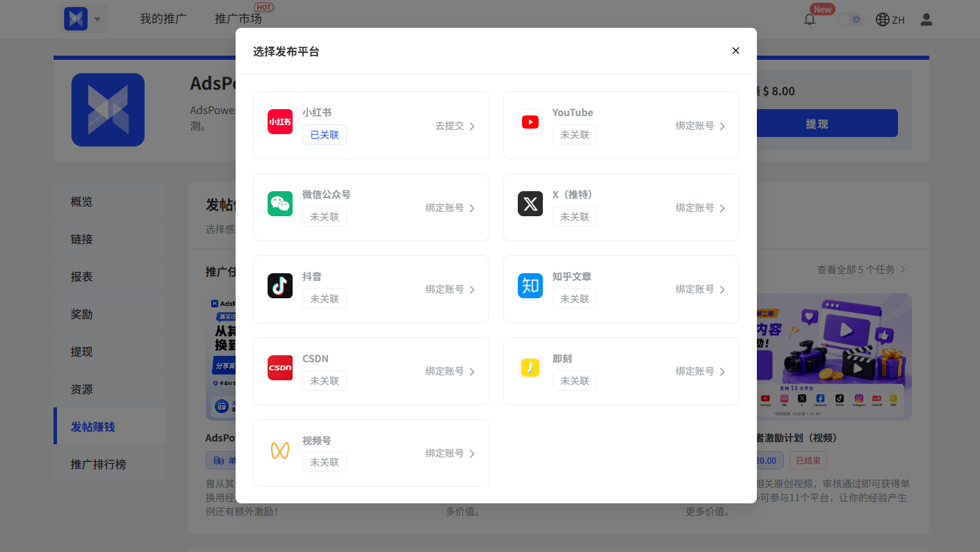Image resolution: width=980 pixels, height=552 pixels.
Task: Select 报表 in the sidebar
Action: pyautogui.click(x=110, y=277)
